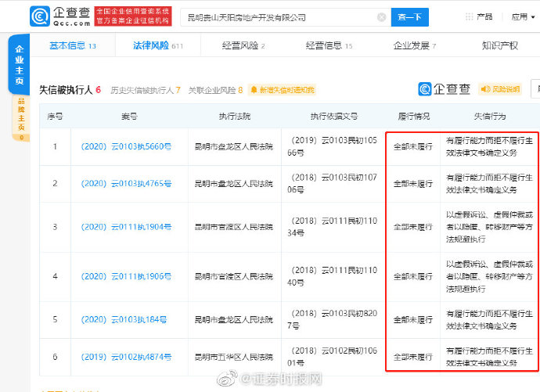Open case link (2019)云0102执4874号
540x392 pixels.
click(x=126, y=357)
